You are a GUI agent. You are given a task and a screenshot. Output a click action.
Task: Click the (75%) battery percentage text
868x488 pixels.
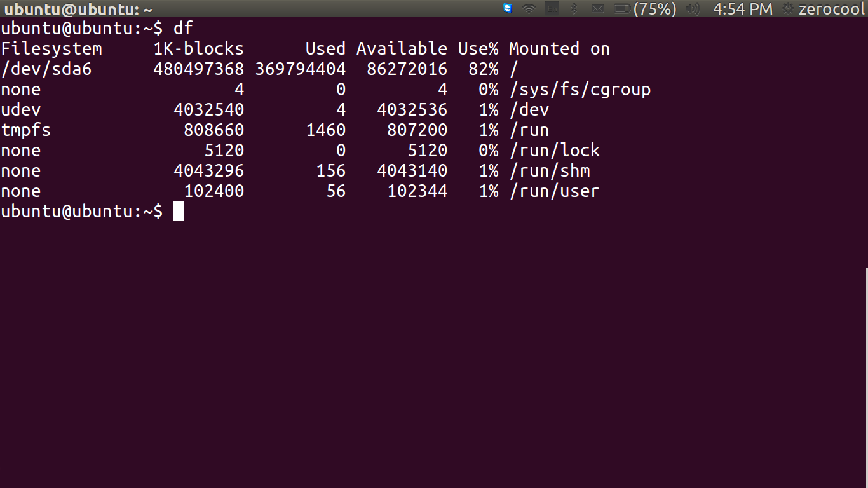(654, 8)
